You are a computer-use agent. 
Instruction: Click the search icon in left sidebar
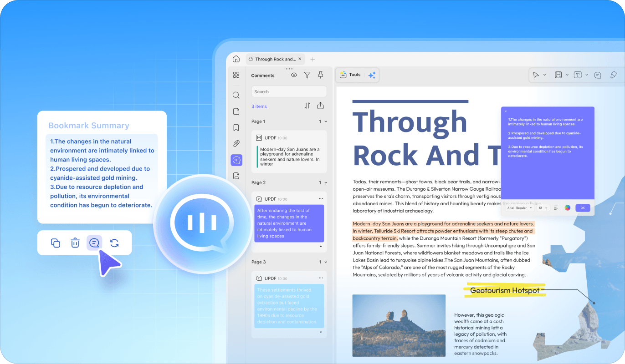click(x=236, y=95)
